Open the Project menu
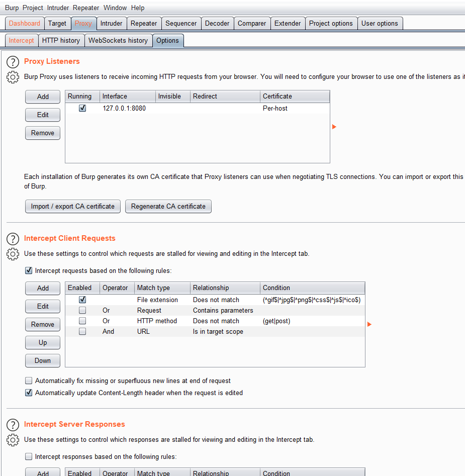The height and width of the screenshot is (476, 465). 33,8
